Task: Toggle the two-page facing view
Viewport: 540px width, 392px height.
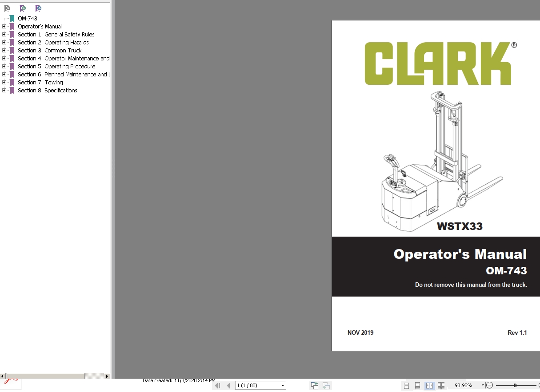Action: pyautogui.click(x=429, y=386)
